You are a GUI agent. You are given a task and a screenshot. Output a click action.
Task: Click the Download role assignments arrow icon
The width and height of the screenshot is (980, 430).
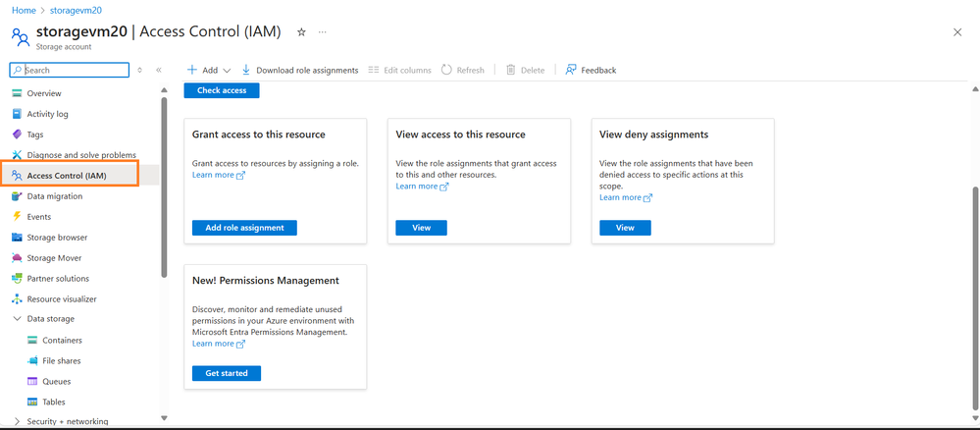(245, 70)
